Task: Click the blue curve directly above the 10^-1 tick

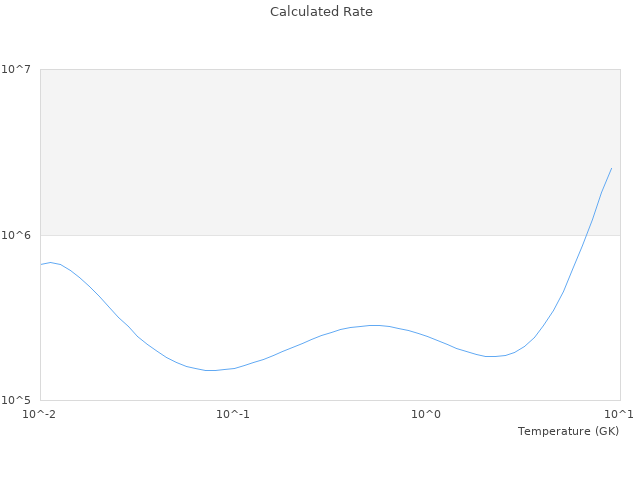Action: pyautogui.click(x=233, y=368)
